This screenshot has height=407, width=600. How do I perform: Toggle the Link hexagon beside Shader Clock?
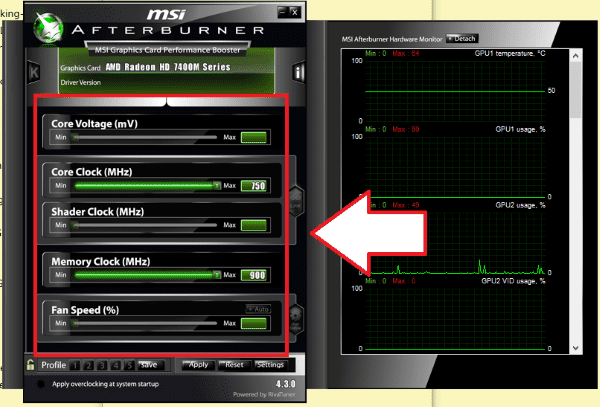click(295, 202)
